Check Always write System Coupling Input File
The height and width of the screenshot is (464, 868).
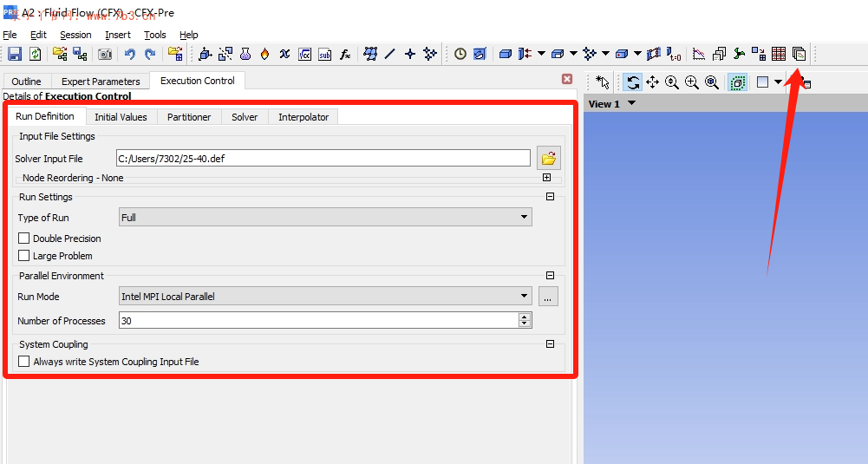point(24,362)
